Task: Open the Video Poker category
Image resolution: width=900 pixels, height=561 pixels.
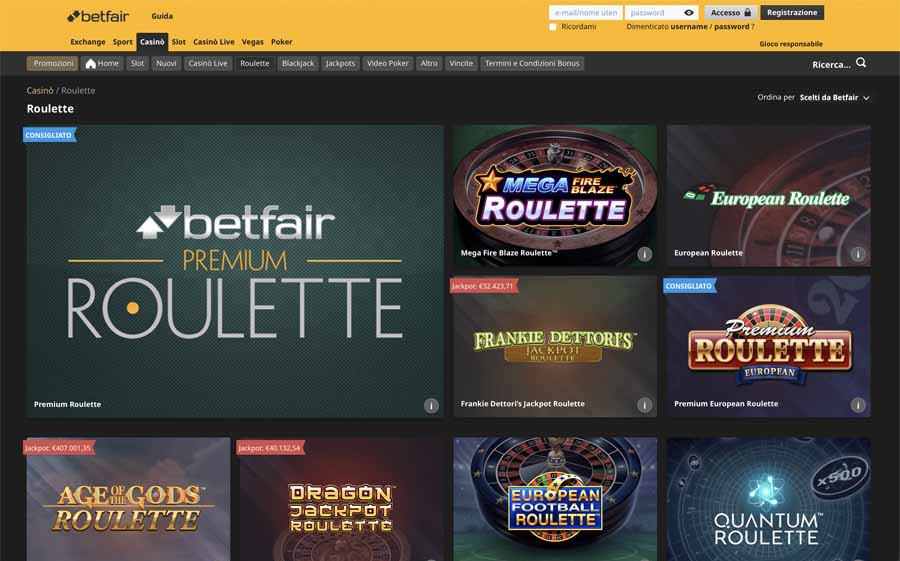Action: click(x=387, y=63)
